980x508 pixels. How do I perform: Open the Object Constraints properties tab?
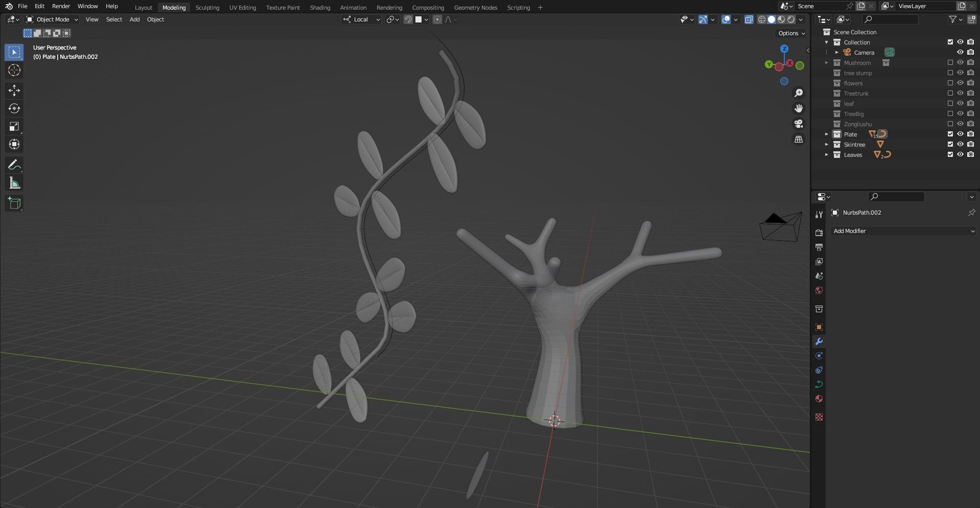pos(819,370)
